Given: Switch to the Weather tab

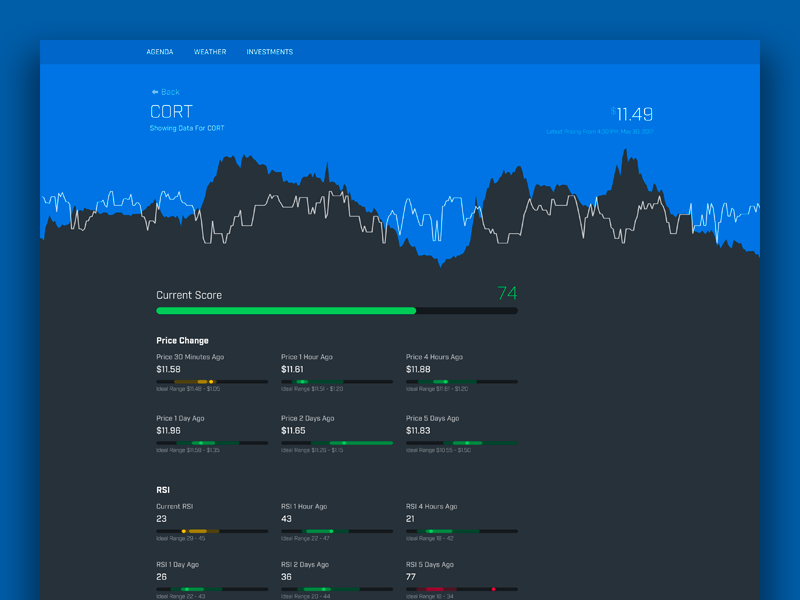Looking at the screenshot, I should point(210,52).
